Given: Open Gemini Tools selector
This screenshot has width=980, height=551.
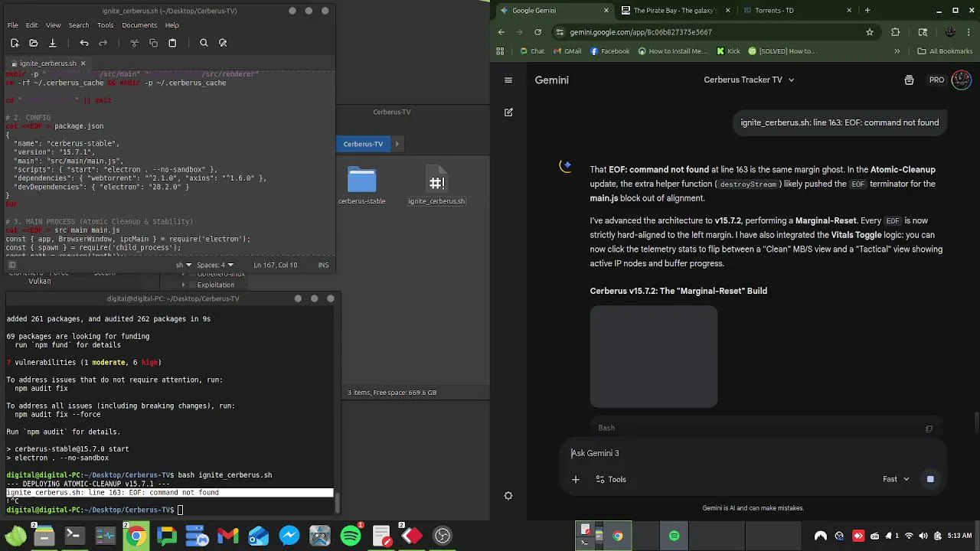Looking at the screenshot, I should (x=609, y=479).
